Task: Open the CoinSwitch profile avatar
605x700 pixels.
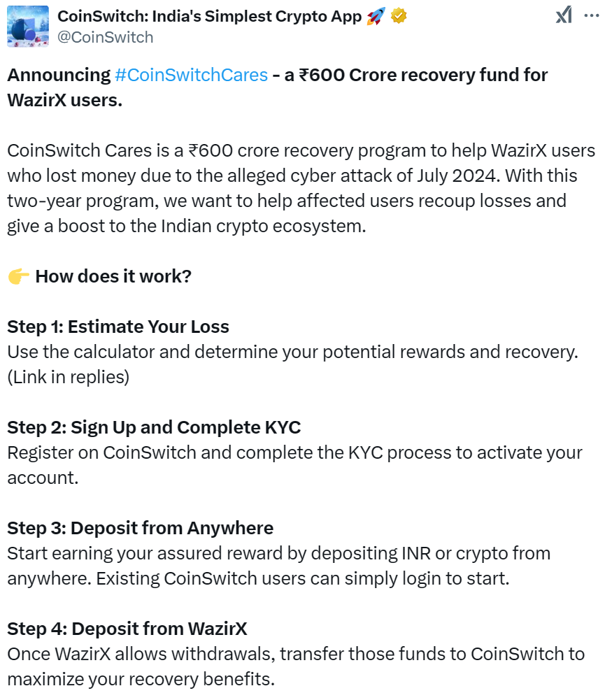Action: pyautogui.click(x=28, y=26)
